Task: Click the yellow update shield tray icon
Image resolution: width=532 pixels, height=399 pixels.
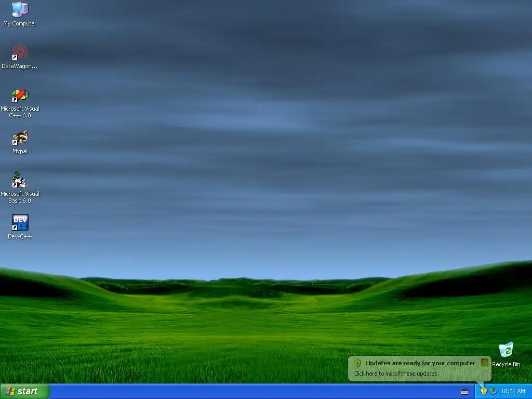Action: [484, 391]
